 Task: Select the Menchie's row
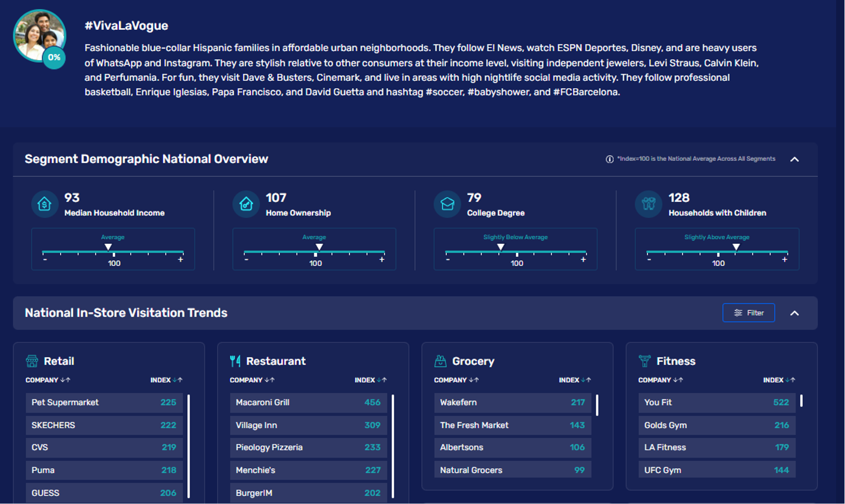coord(308,470)
